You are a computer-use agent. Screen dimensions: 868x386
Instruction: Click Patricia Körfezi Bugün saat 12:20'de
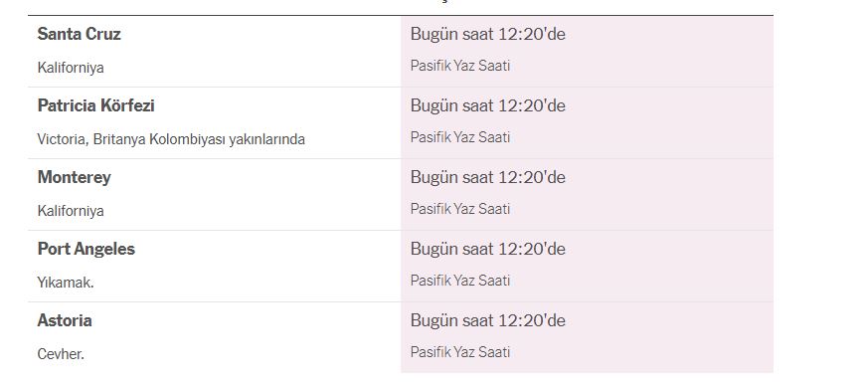[488, 105]
